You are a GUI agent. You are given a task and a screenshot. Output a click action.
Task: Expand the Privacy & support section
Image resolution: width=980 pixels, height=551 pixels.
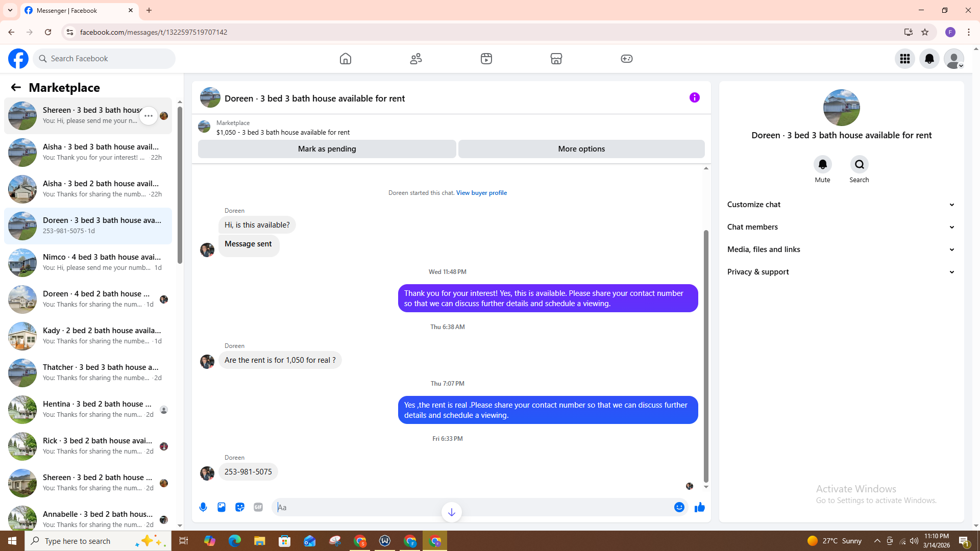click(841, 272)
